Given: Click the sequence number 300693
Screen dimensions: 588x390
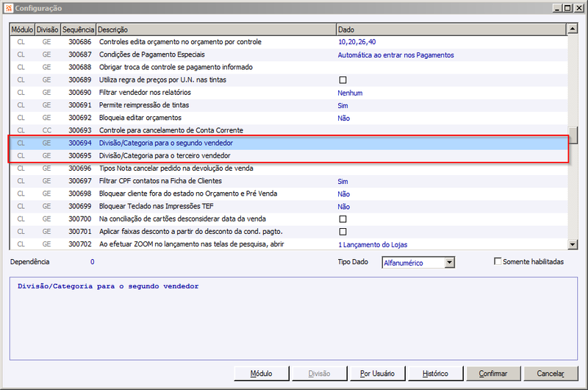Looking at the screenshot, I should 80,130.
